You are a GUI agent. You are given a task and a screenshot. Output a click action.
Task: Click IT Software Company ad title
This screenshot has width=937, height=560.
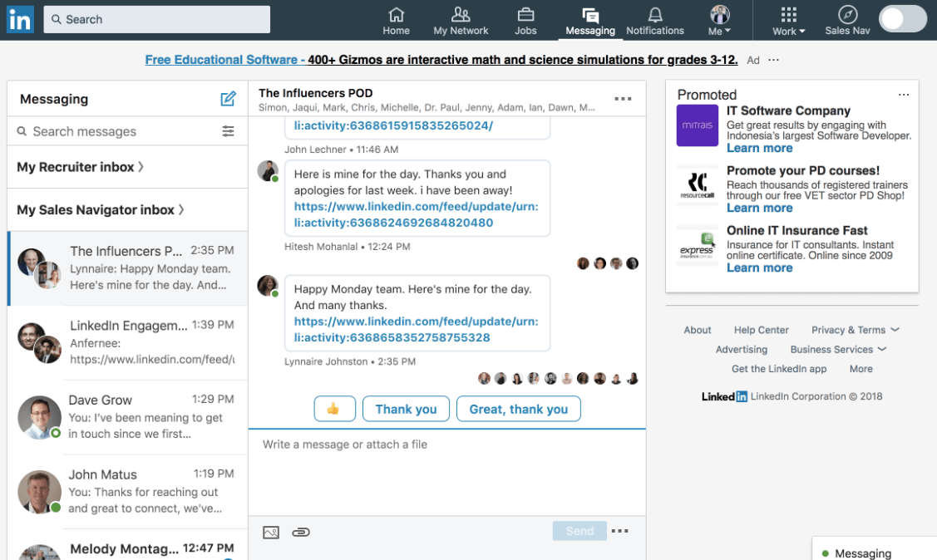click(788, 111)
